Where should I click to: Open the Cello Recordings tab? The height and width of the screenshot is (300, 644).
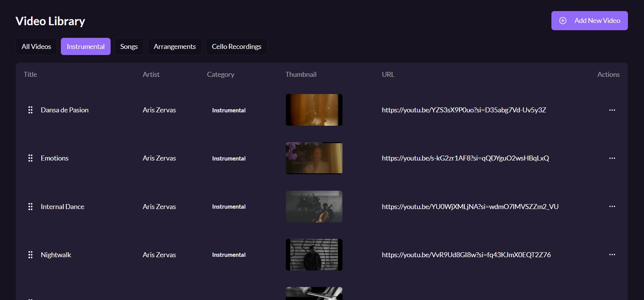point(236,47)
